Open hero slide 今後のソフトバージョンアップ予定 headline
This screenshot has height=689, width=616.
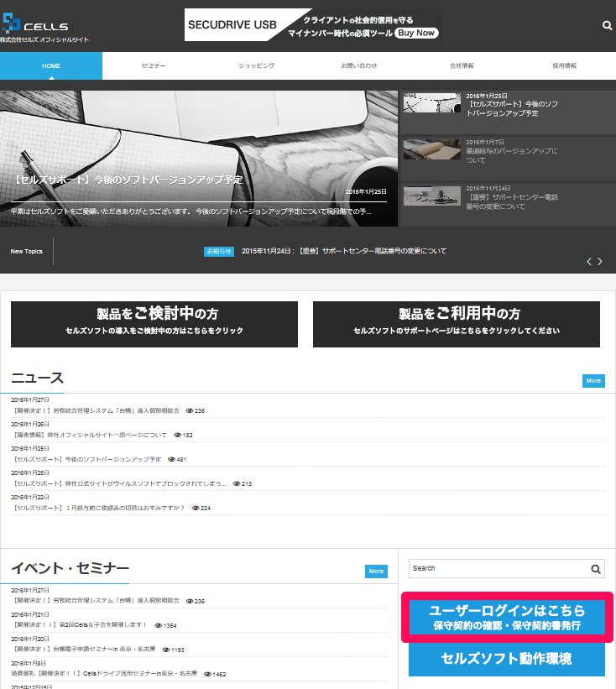128,180
